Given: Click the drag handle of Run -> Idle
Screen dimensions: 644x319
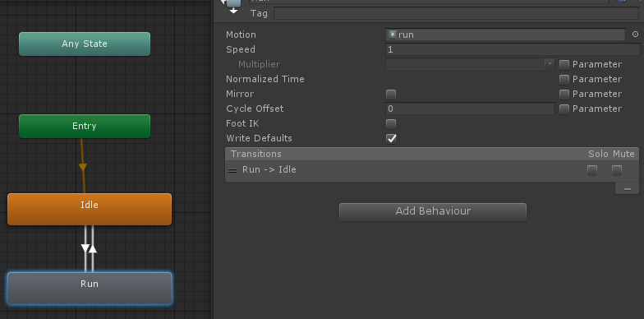Looking at the screenshot, I should tap(232, 171).
